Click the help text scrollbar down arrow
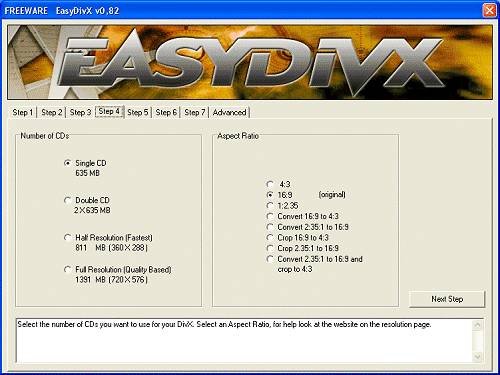This screenshot has width=500, height=375. tap(477, 357)
